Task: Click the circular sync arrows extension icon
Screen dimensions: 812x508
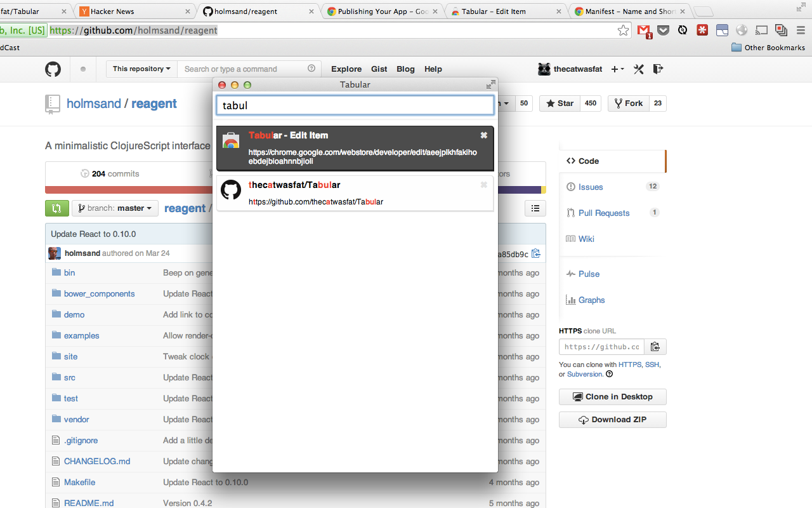Action: 683,30
